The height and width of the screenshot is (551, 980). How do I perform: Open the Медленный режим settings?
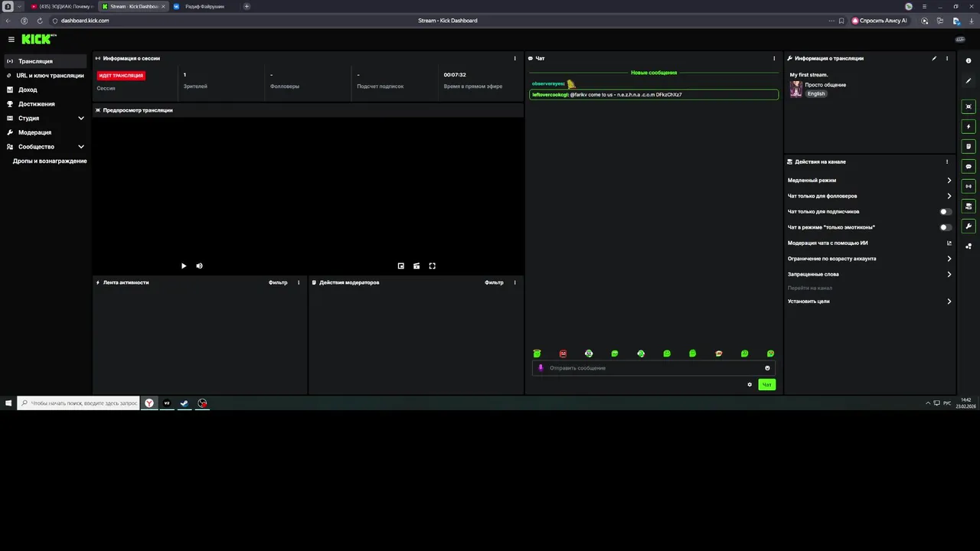pyautogui.click(x=870, y=181)
